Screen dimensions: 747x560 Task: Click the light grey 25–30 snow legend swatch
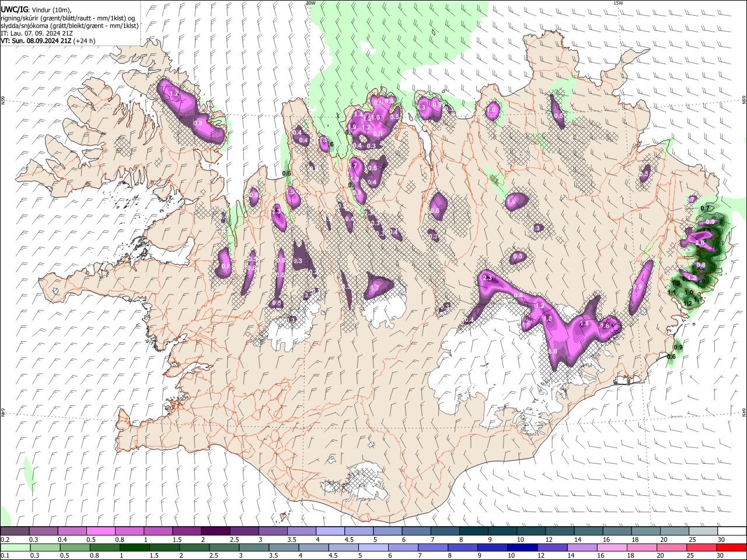pyautogui.click(x=703, y=531)
